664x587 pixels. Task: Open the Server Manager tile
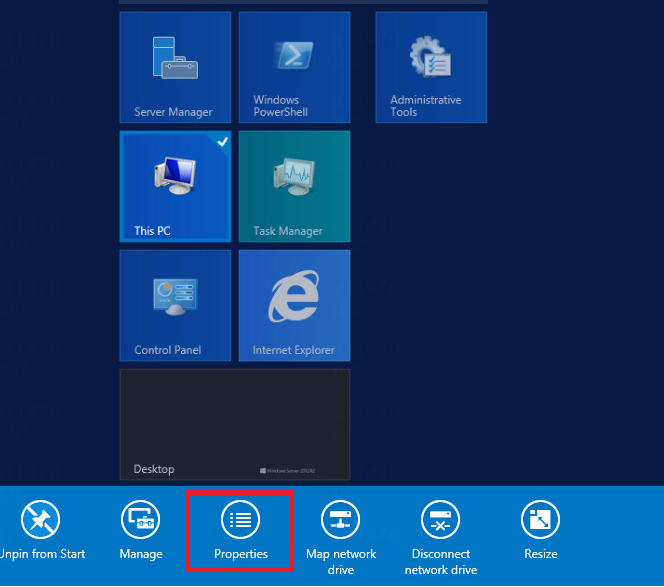pyautogui.click(x=175, y=67)
